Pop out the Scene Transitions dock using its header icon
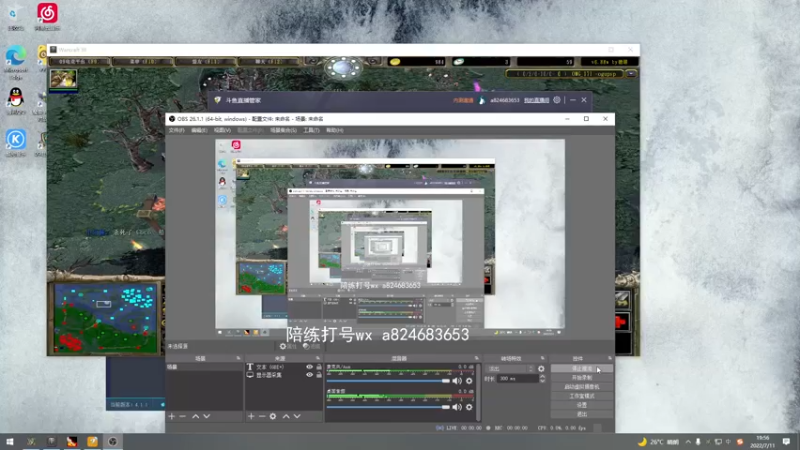Viewport: 800px width, 450px height. (542, 359)
